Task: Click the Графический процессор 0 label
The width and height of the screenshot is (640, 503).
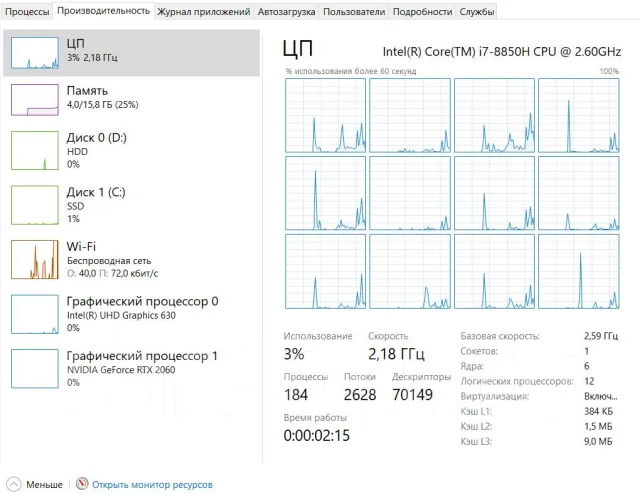Action: [142, 301]
